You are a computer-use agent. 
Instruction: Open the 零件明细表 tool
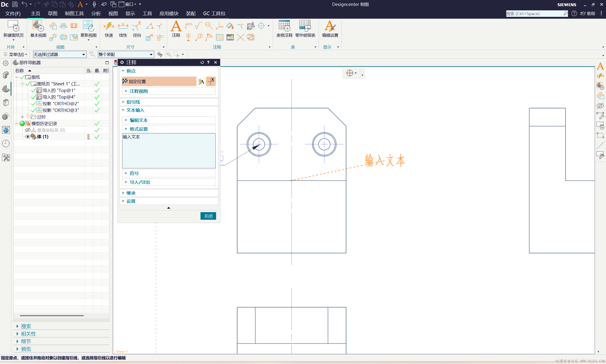(305, 29)
